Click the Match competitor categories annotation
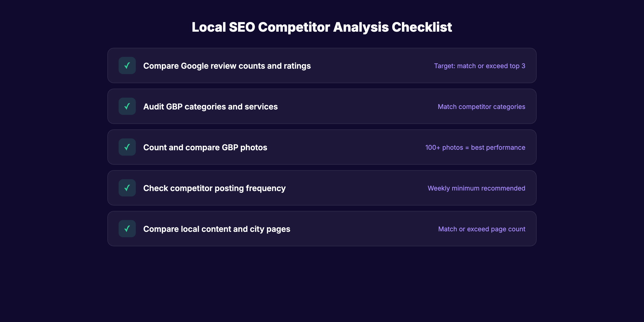The width and height of the screenshot is (644, 322). tap(481, 106)
